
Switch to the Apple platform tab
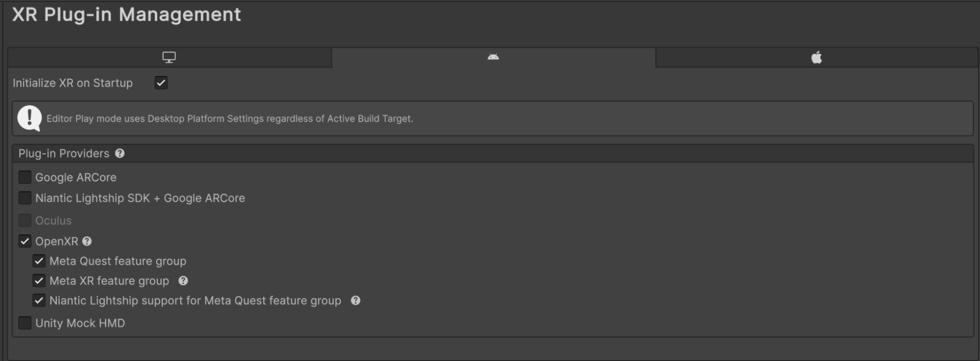pyautogui.click(x=816, y=57)
